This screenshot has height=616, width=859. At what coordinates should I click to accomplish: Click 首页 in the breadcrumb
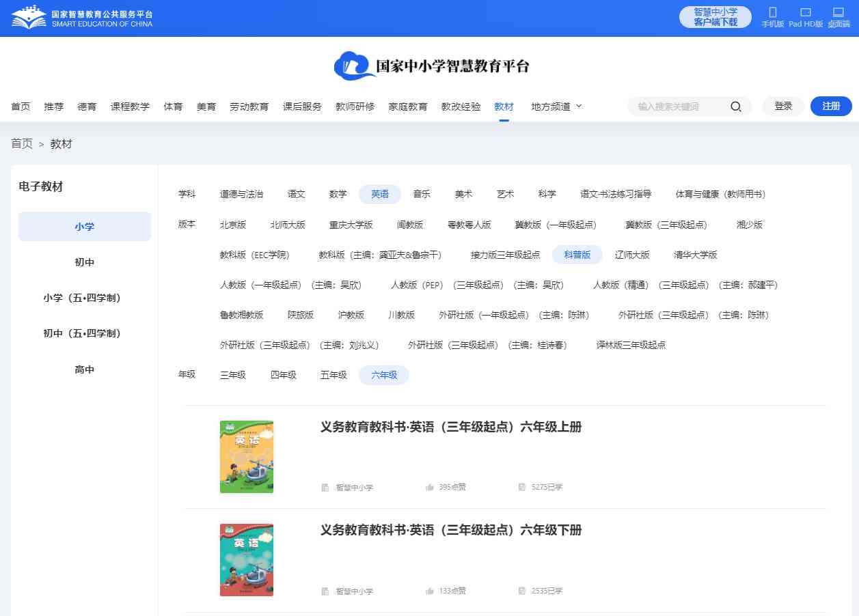22,143
